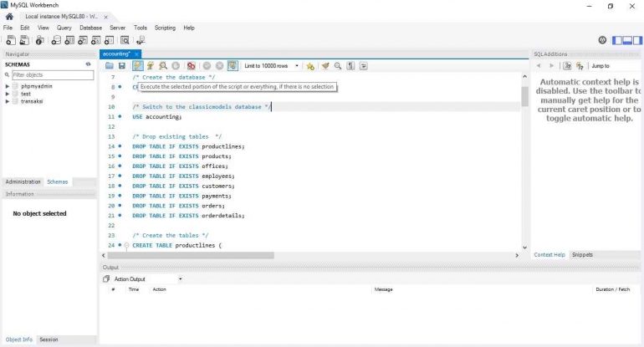Toggle auto-commit mode icon
The height and width of the screenshot is (347, 644).
pos(233,66)
